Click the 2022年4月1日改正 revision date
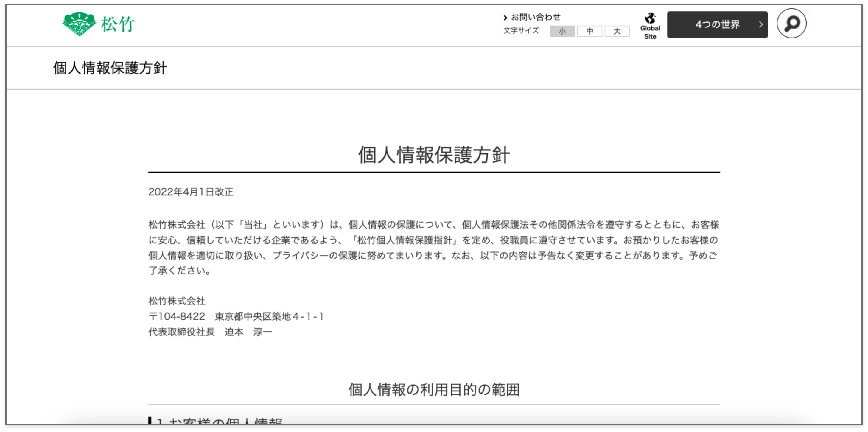The image size is (868, 432). (x=191, y=192)
